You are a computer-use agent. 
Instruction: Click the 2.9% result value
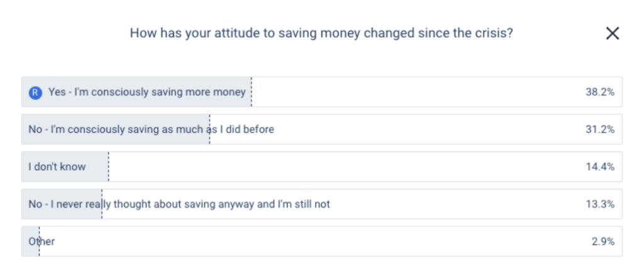(601, 241)
